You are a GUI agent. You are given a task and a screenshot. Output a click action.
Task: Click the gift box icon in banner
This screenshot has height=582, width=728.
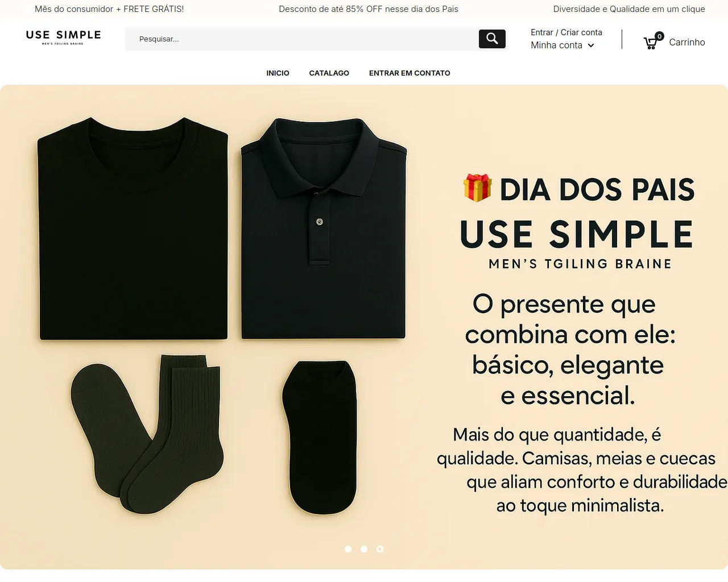[477, 188]
